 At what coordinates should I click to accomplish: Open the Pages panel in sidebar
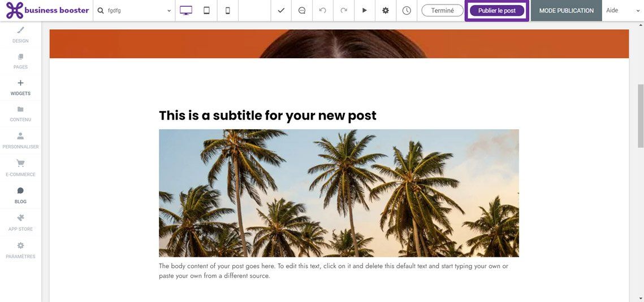tap(20, 62)
